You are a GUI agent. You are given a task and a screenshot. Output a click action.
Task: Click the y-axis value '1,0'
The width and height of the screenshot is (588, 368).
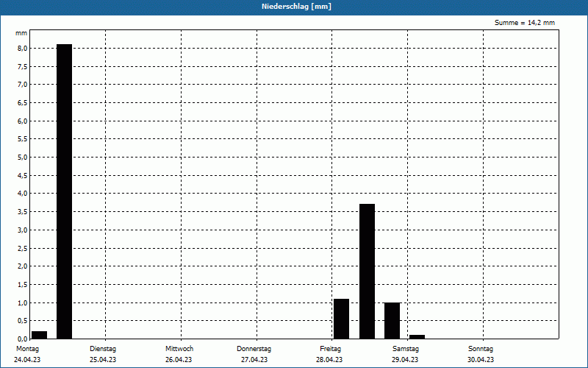click(x=22, y=302)
